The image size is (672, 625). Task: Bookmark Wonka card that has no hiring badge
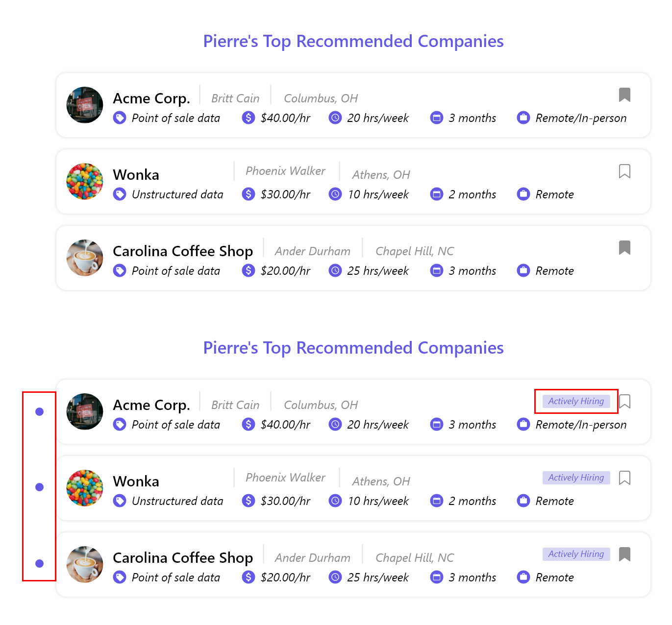624,171
